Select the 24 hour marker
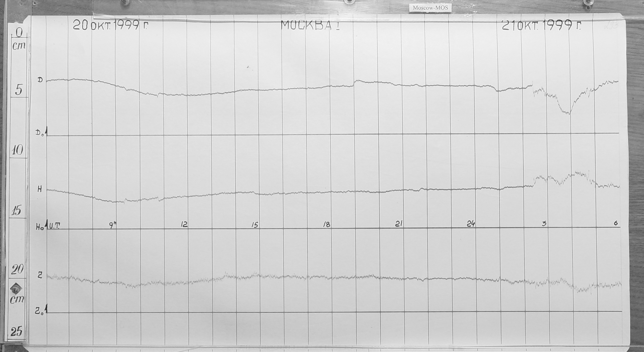Screen dimensions: 644x352 pos(471,224)
